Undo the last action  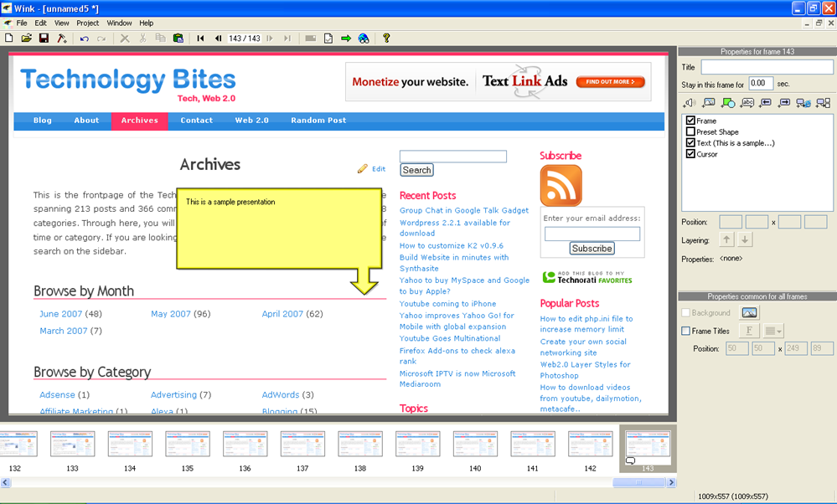tap(84, 39)
